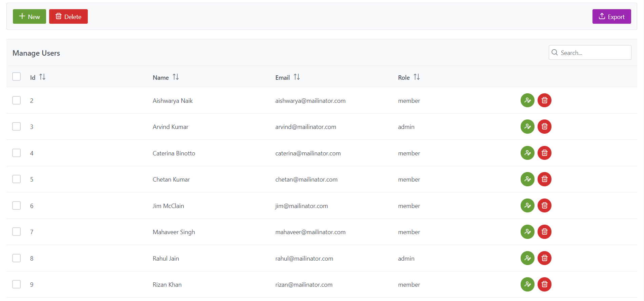
Task: Delete Rizan Khan with trash icon
Action: click(544, 284)
